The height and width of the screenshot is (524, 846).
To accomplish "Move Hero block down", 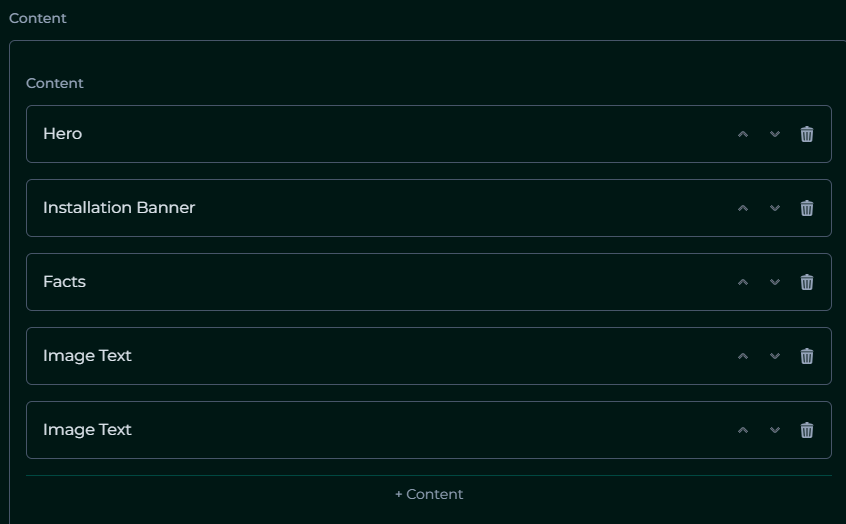I will tap(775, 134).
